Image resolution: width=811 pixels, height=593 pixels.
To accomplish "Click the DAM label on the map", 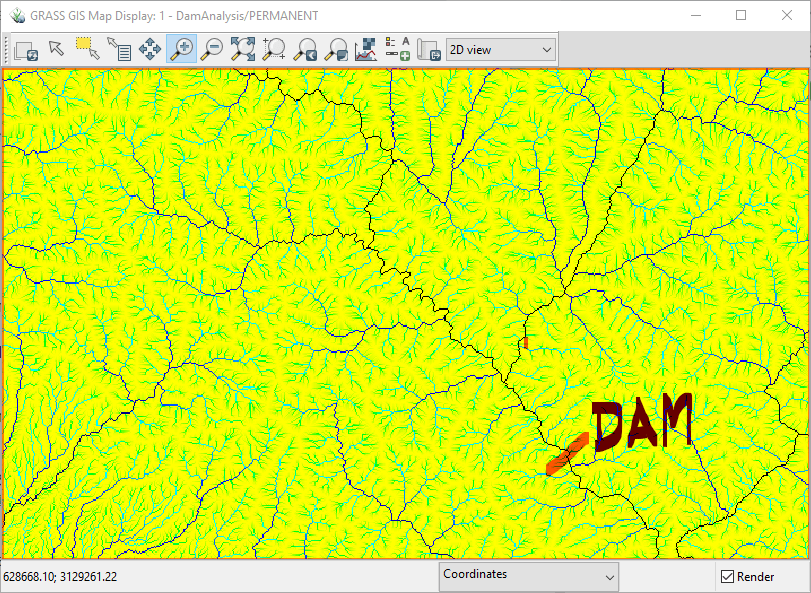I will coord(642,423).
